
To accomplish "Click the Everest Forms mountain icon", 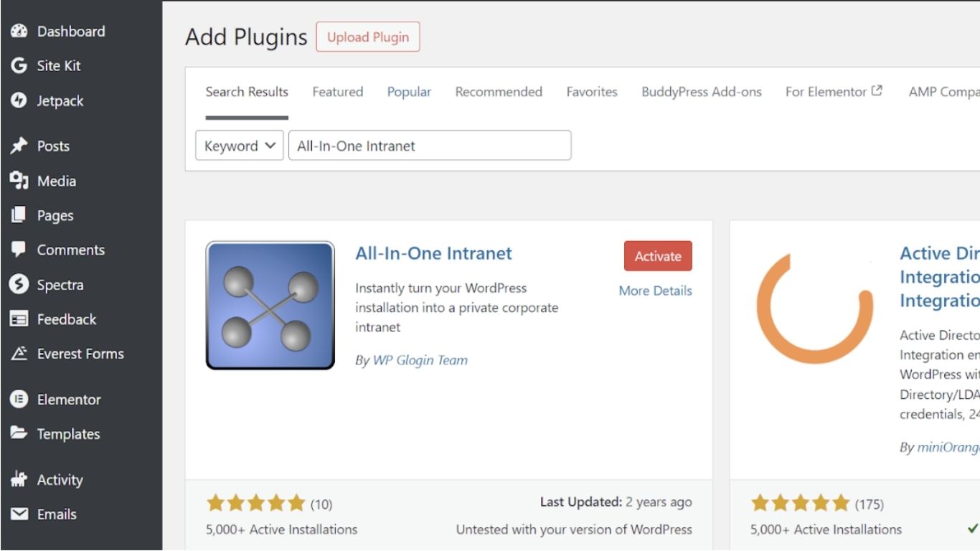I will (x=19, y=354).
